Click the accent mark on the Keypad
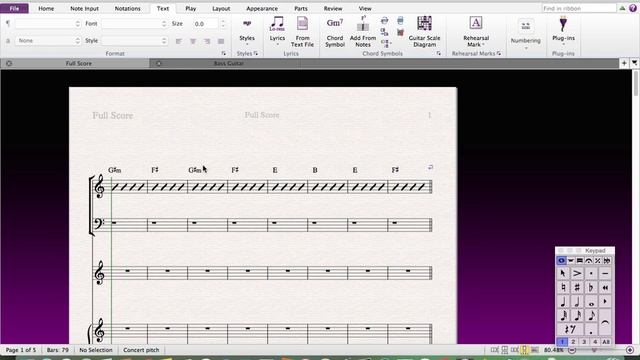The width and height of the screenshot is (640, 360). pos(577,273)
